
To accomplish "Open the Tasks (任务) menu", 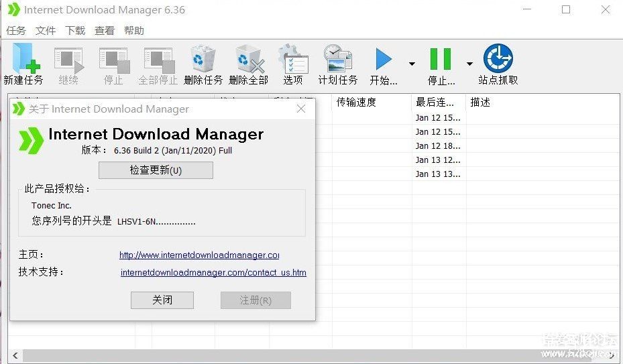I will pyautogui.click(x=16, y=31).
